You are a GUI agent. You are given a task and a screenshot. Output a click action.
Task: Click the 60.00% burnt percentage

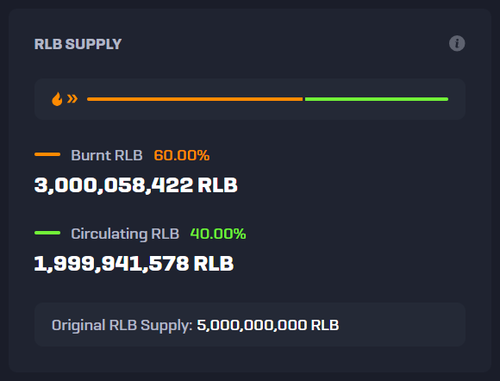[x=182, y=155]
